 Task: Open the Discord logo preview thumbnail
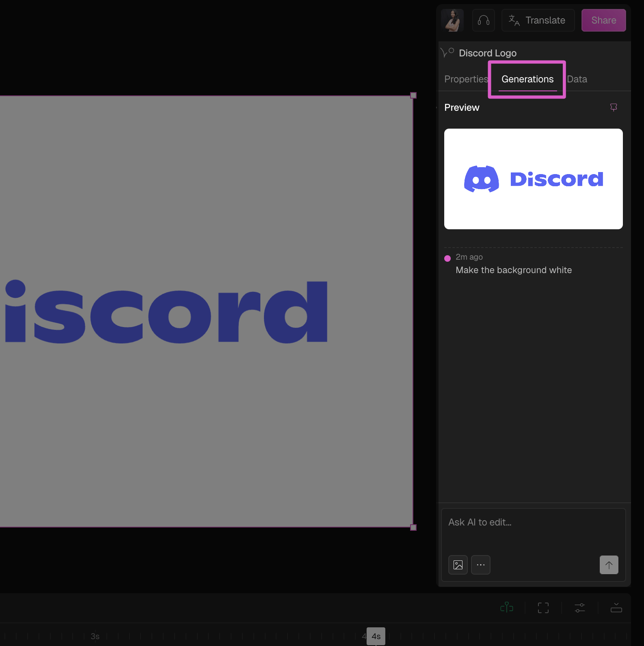tap(534, 179)
